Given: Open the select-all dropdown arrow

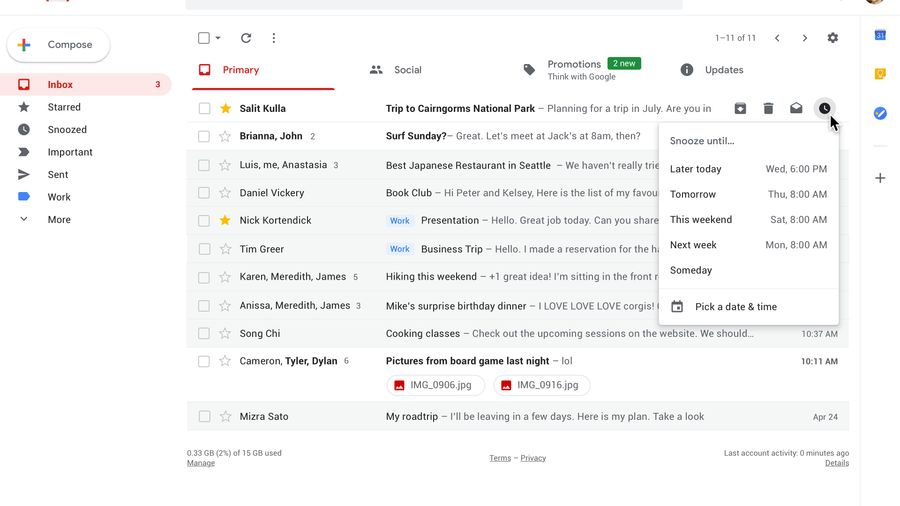Looking at the screenshot, I should (218, 38).
